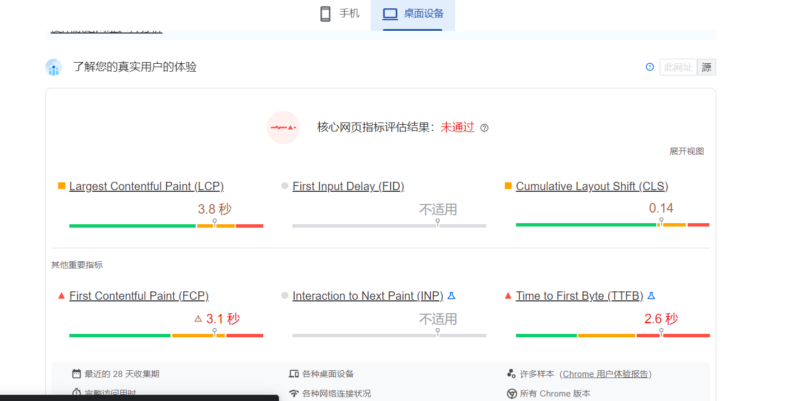
Task: Click the 各种网络连接状况 text
Action: 337,393
